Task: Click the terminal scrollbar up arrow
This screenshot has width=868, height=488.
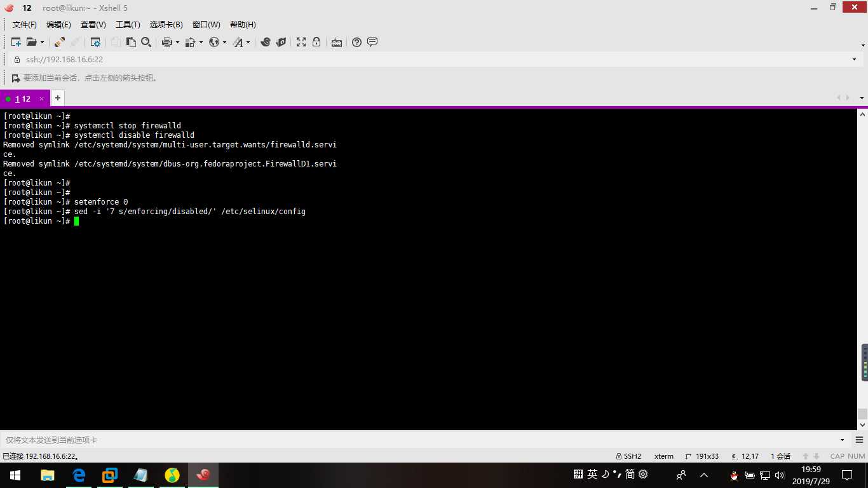Action: click(862, 114)
